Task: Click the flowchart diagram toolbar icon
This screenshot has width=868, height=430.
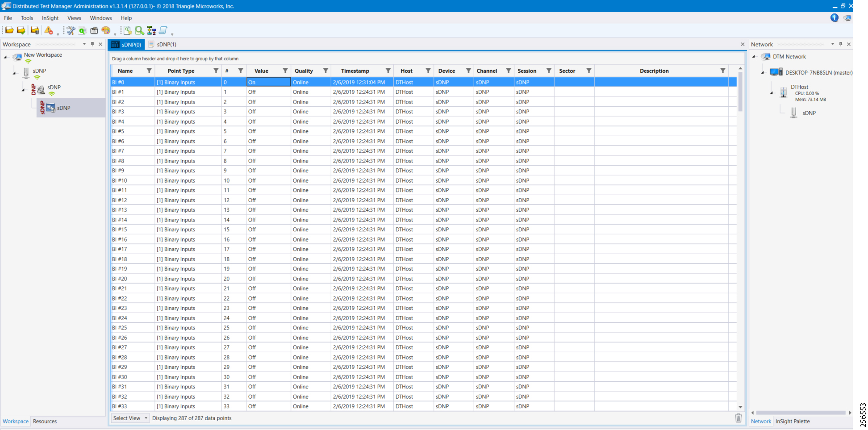Action: tap(151, 30)
